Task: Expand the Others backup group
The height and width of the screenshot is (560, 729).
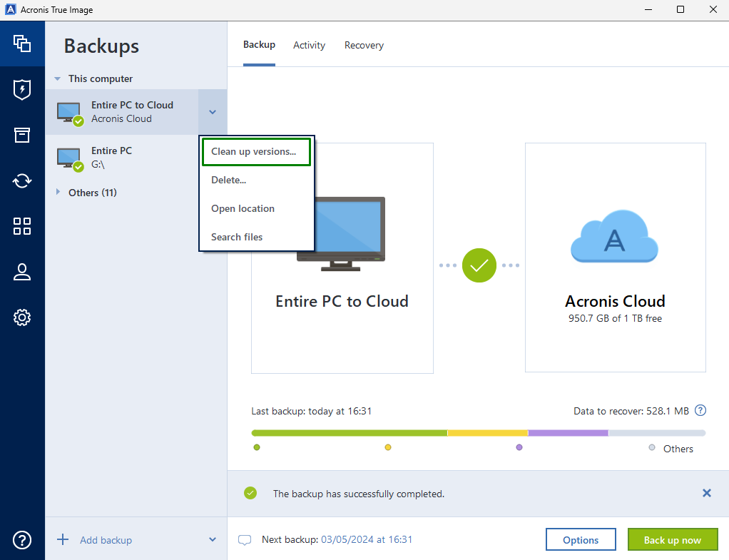Action: point(60,192)
